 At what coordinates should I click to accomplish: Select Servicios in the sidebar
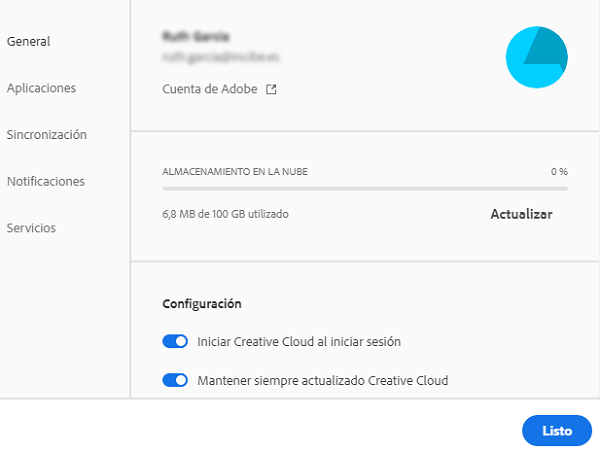(x=31, y=228)
